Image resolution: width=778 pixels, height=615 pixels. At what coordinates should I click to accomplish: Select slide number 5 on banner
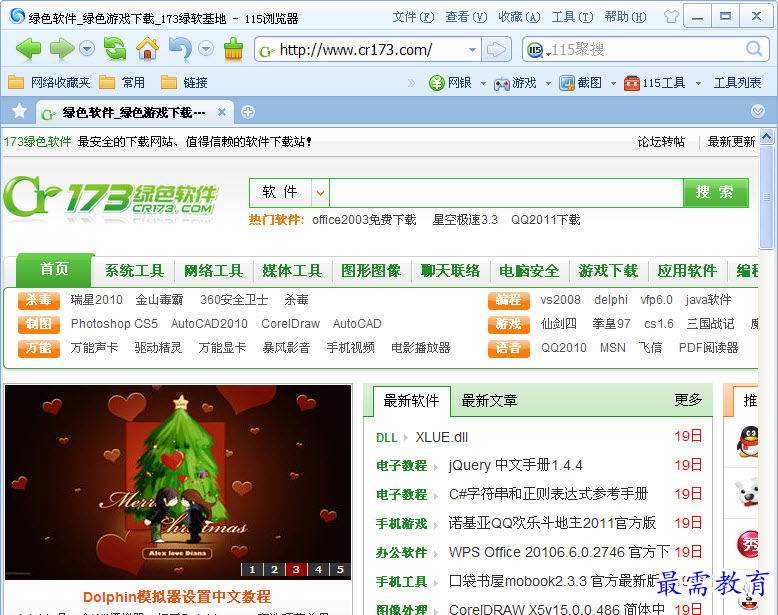pyautogui.click(x=340, y=569)
